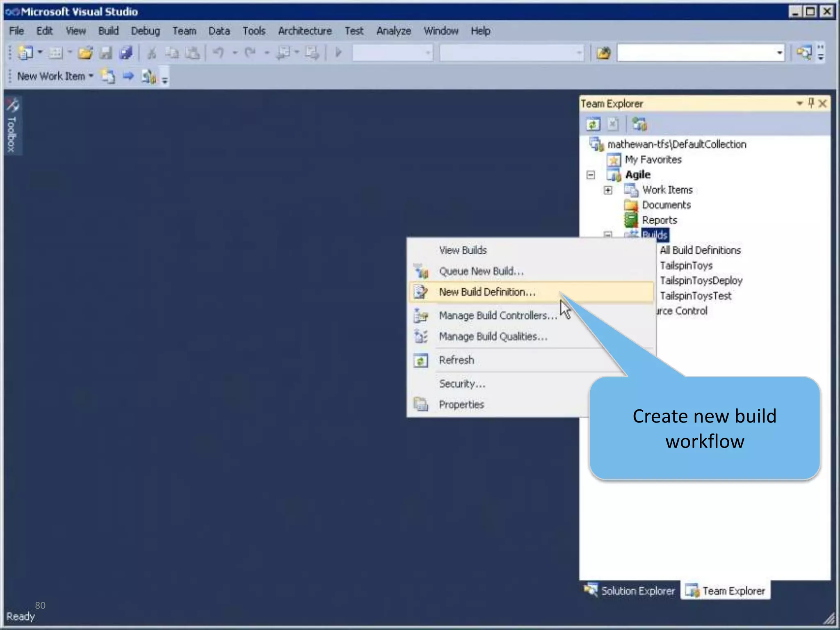Open the Architecture menu
The width and height of the screenshot is (840, 630).
[305, 31]
